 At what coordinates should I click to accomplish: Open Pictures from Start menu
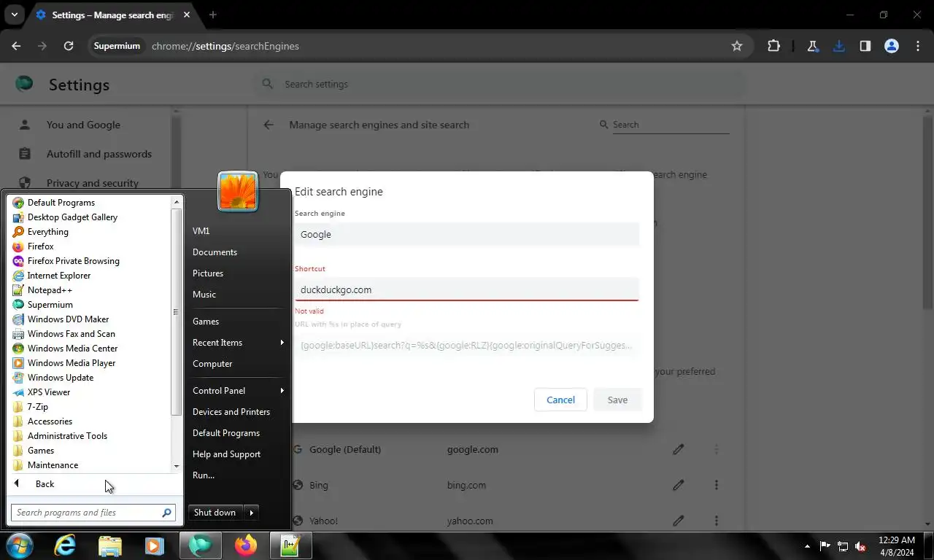pos(208,273)
